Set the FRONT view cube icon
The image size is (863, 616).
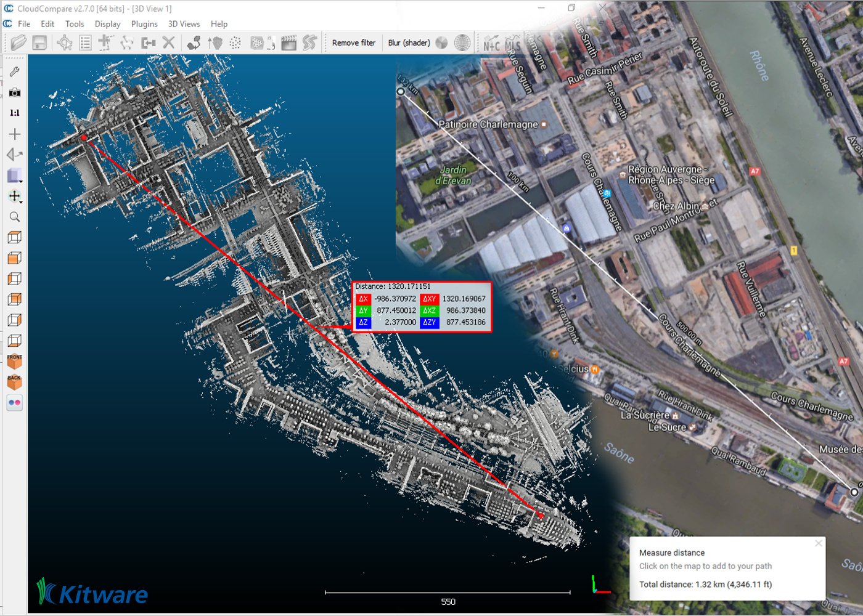coord(15,361)
